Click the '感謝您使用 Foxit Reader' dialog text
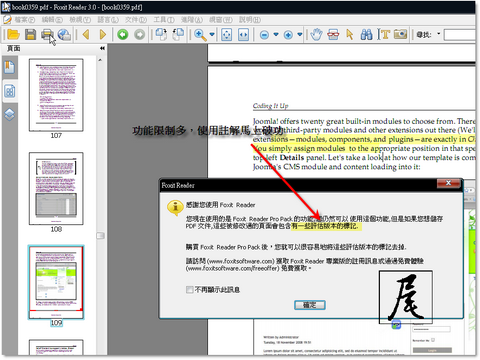The height and width of the screenshot is (360, 480). tap(220, 205)
